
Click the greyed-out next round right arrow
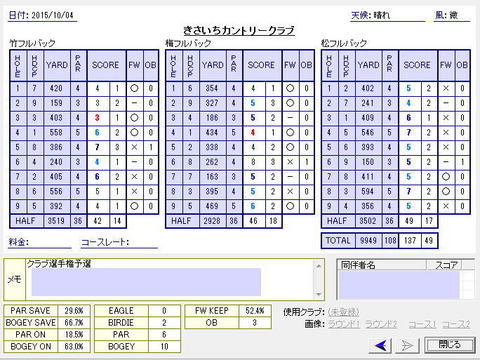pyautogui.click(x=407, y=345)
